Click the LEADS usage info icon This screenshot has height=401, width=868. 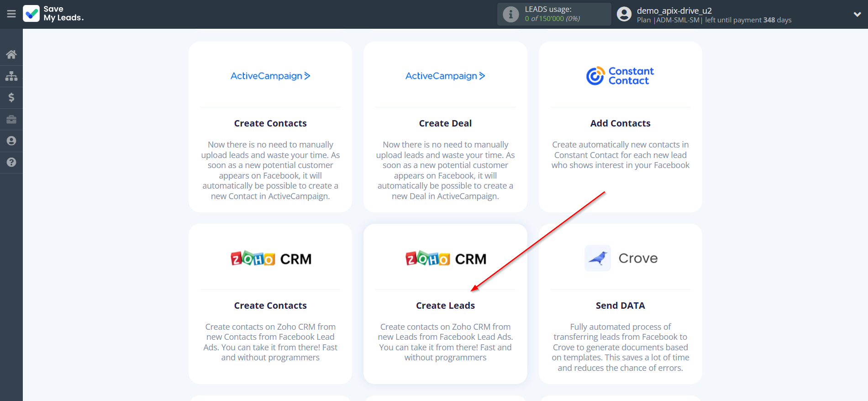point(510,14)
